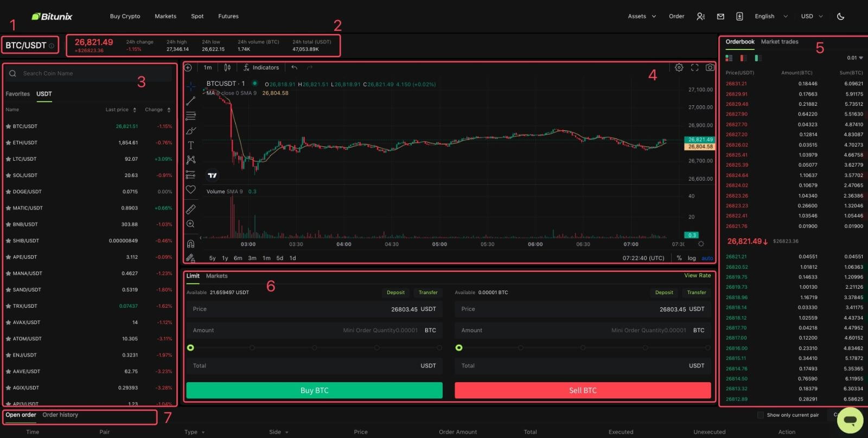Take chart snapshot with camera icon

710,68
